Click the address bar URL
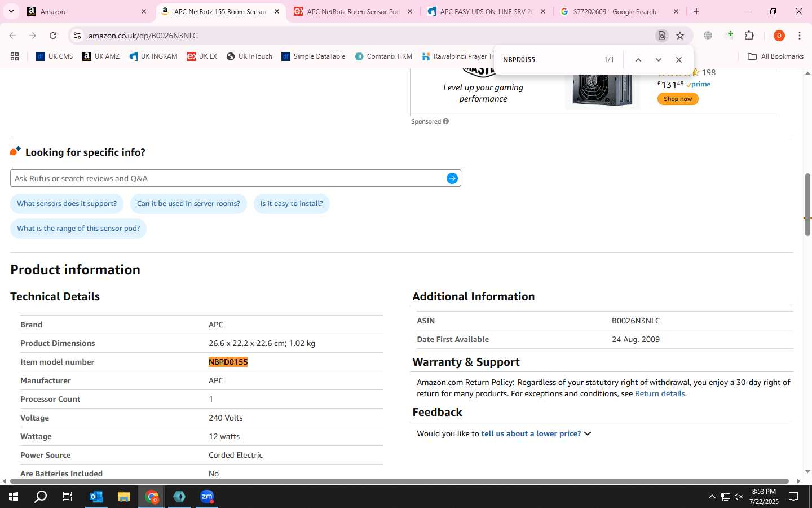The height and width of the screenshot is (508, 812). click(x=143, y=36)
